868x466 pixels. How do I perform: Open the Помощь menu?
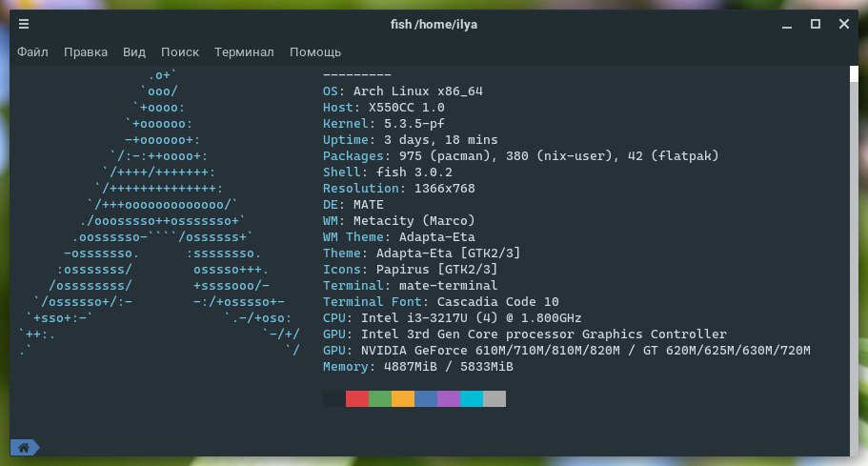click(x=315, y=52)
